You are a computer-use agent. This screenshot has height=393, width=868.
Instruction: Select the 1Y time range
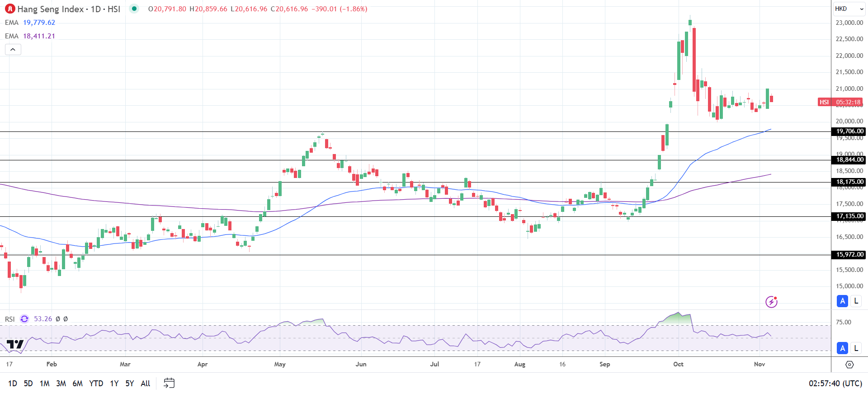coord(114,384)
